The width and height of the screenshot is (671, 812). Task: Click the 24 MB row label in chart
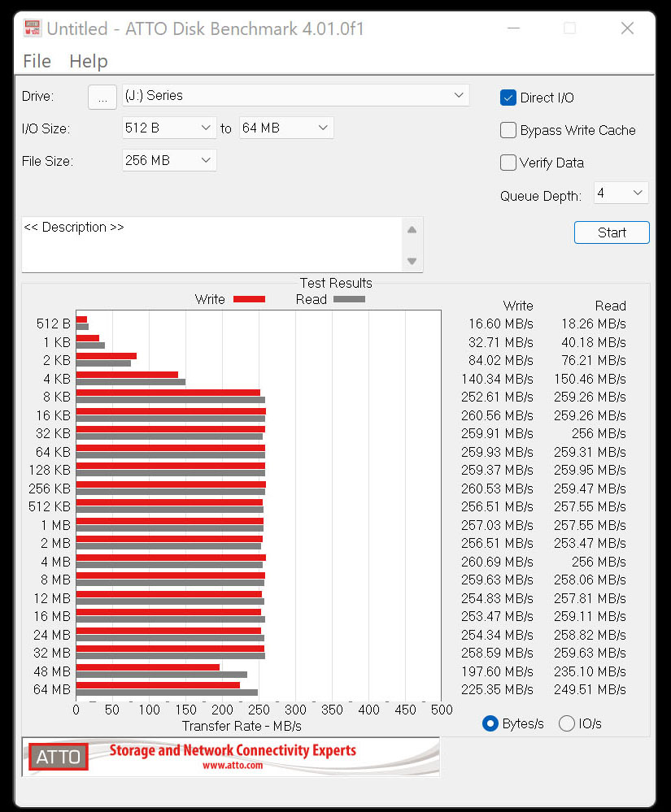(52, 635)
